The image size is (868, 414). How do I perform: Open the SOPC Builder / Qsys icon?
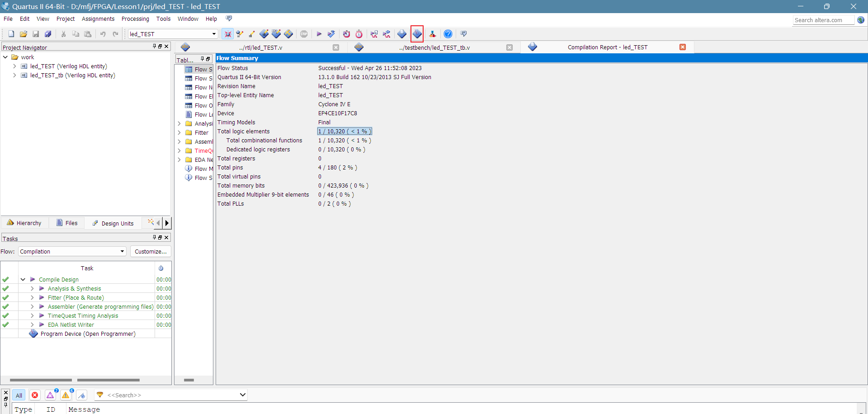pyautogui.click(x=433, y=34)
